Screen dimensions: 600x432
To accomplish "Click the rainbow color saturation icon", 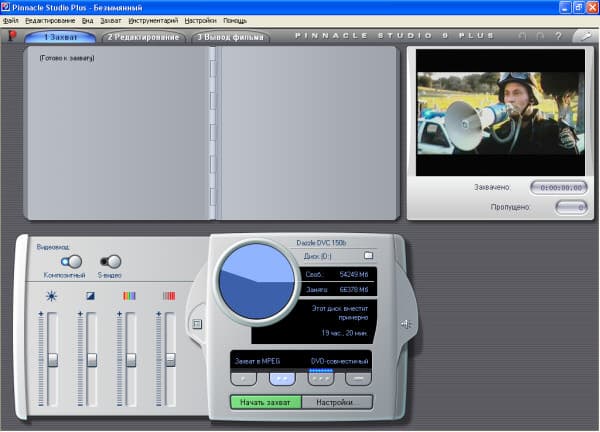I will click(129, 296).
